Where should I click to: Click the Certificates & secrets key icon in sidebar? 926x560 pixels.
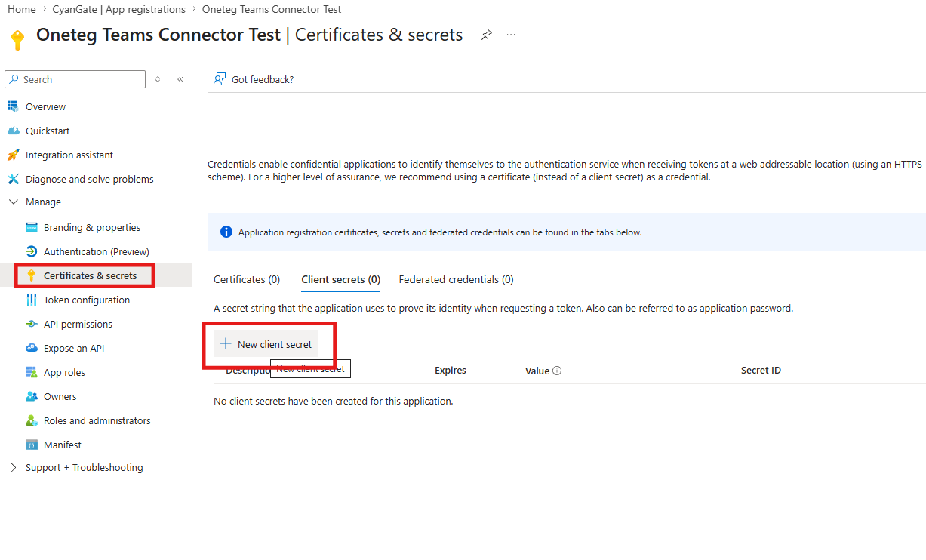(31, 275)
